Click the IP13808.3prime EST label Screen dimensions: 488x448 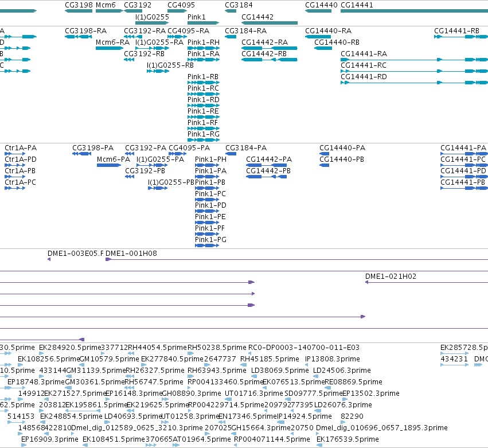tap(333, 359)
